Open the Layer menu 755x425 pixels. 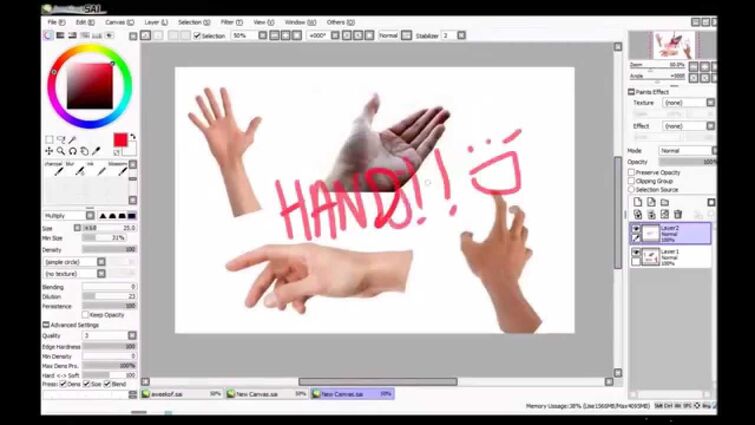point(156,22)
